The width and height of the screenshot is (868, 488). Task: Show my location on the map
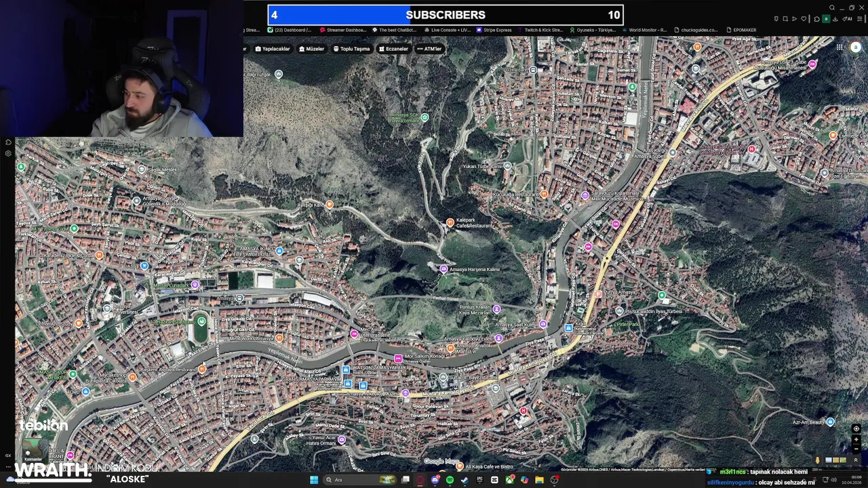click(856, 428)
